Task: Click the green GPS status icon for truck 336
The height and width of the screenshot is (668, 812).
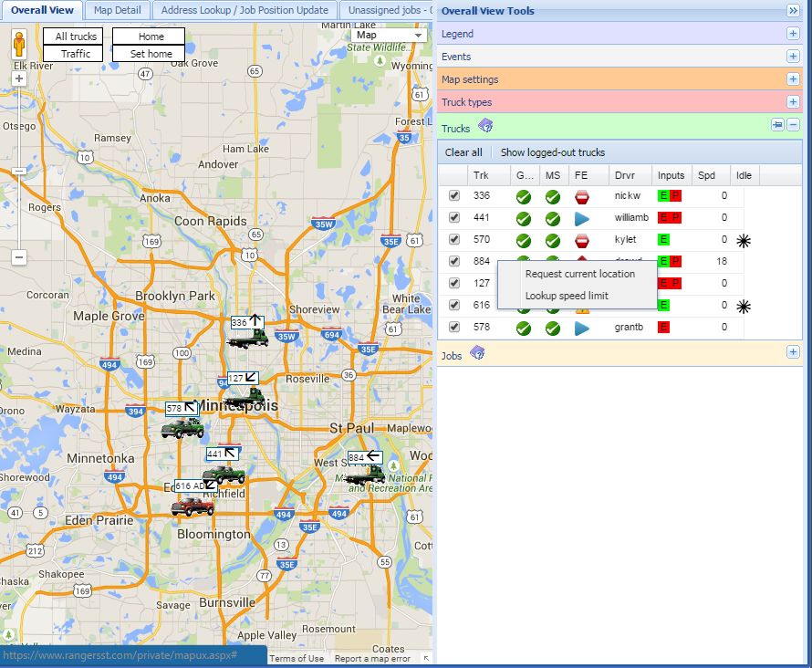Action: [523, 195]
